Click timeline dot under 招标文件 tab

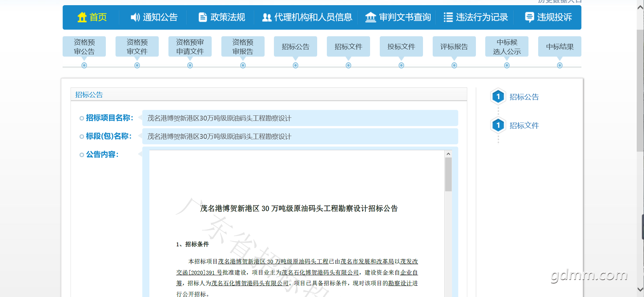[348, 65]
